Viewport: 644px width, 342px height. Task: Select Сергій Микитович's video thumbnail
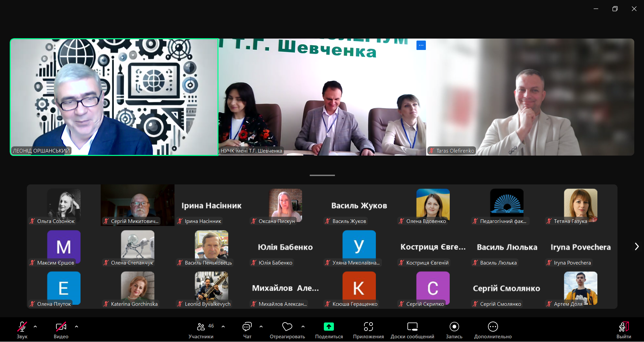coord(138,205)
